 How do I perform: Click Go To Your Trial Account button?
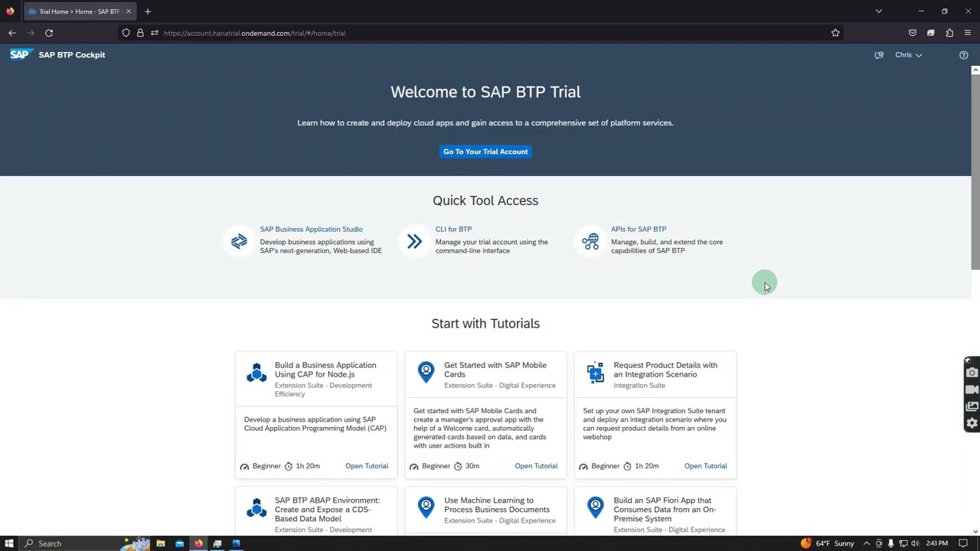click(485, 152)
